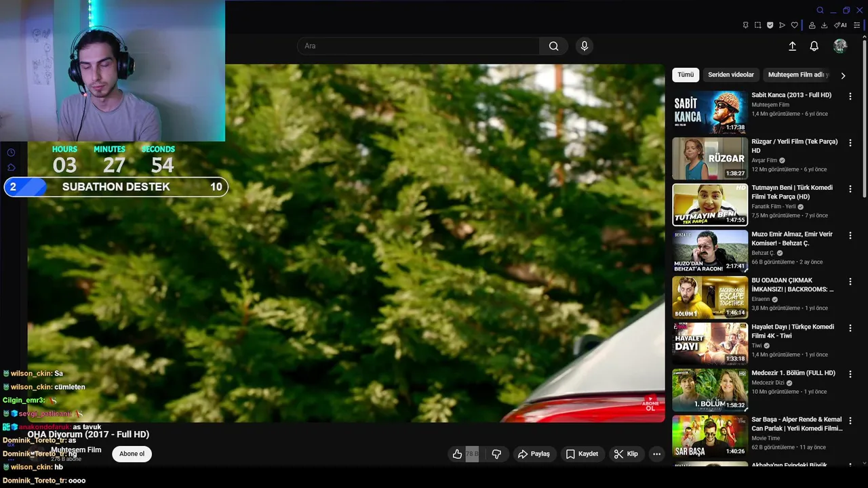This screenshot has height=488, width=868.
Task: Click the like count '78 B' text
Action: 472,454
